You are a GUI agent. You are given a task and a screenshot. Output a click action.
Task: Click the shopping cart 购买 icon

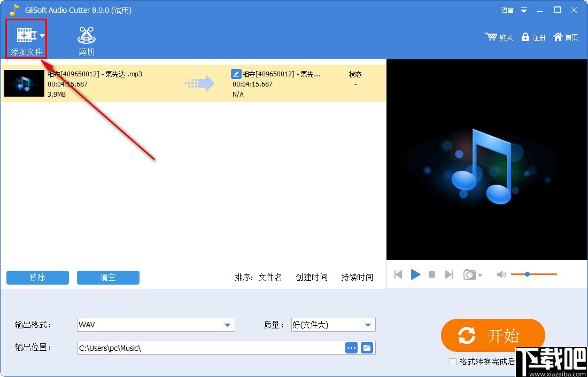click(491, 37)
